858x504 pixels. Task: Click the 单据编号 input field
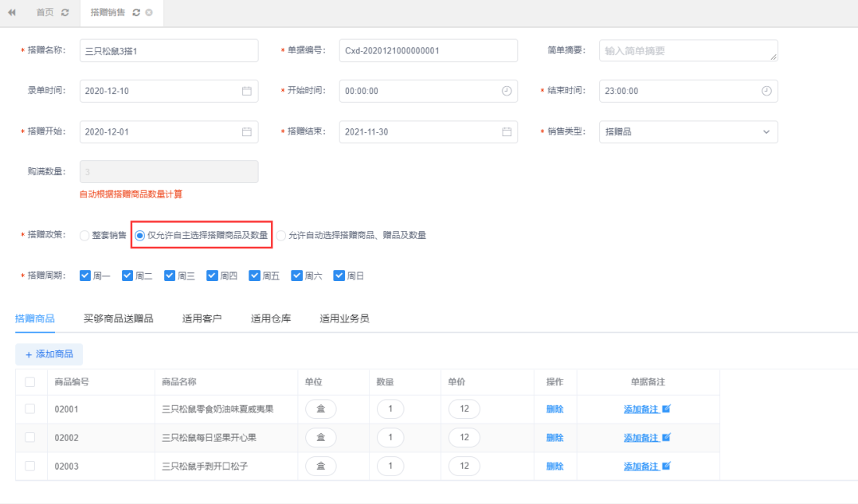(429, 50)
